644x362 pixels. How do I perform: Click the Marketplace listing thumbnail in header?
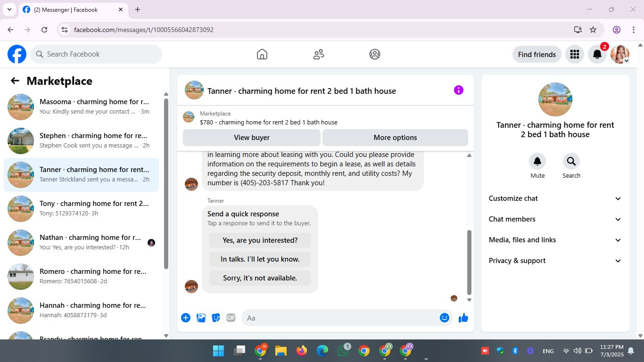189,117
